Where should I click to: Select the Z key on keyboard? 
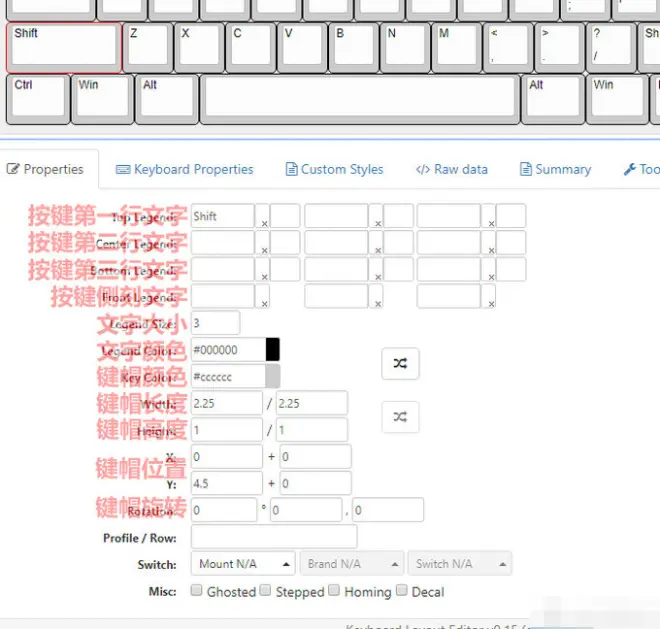click(x=148, y=48)
